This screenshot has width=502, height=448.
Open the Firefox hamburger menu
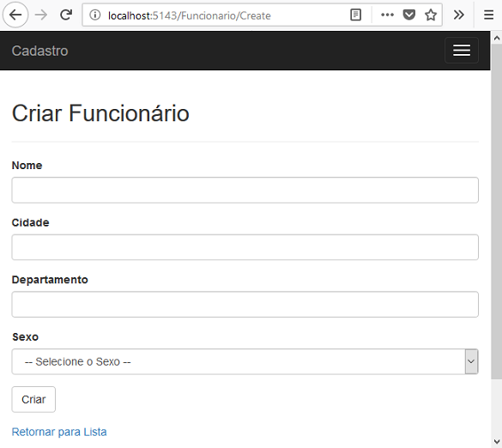pos(488,15)
